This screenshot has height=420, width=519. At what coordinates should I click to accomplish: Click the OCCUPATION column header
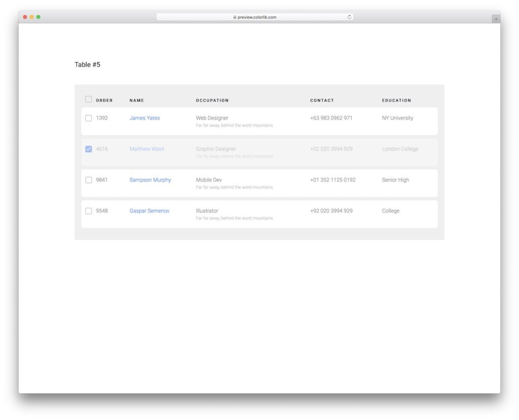coord(212,100)
